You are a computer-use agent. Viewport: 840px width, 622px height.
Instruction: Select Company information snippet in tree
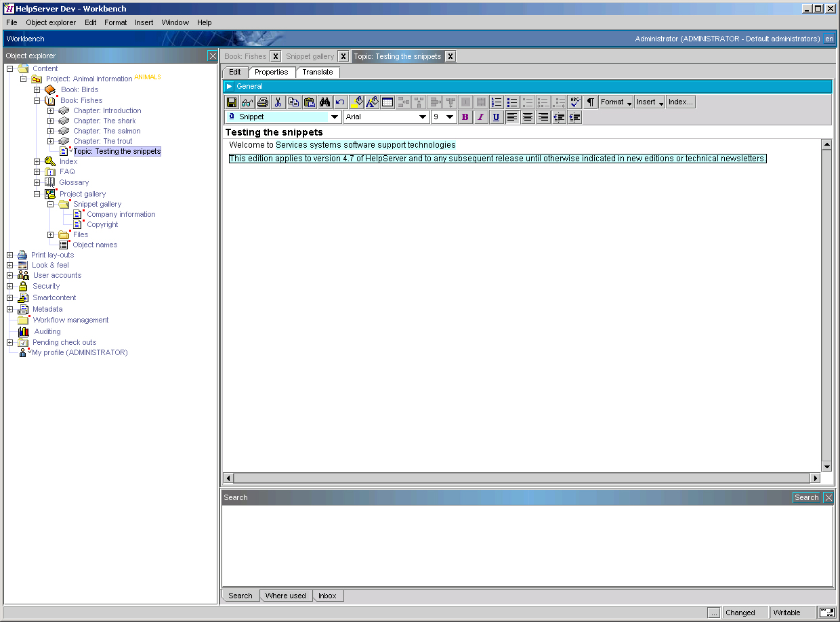[121, 214]
